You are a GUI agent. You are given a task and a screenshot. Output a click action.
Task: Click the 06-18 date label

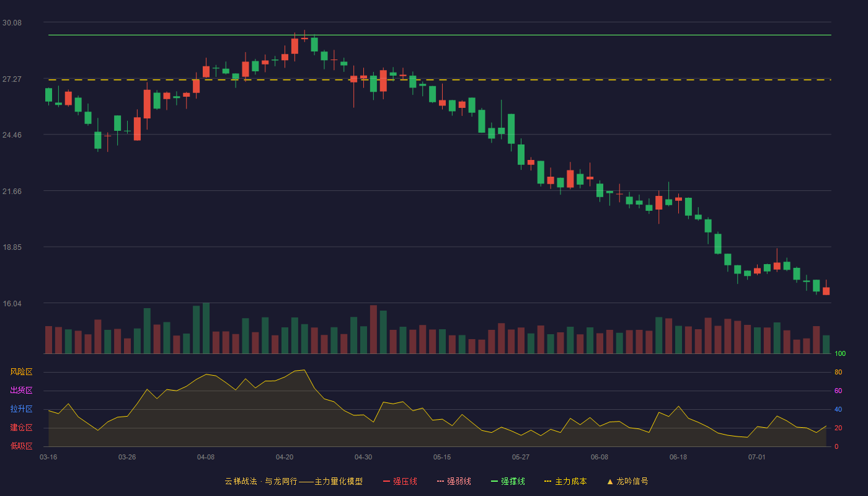tap(678, 457)
